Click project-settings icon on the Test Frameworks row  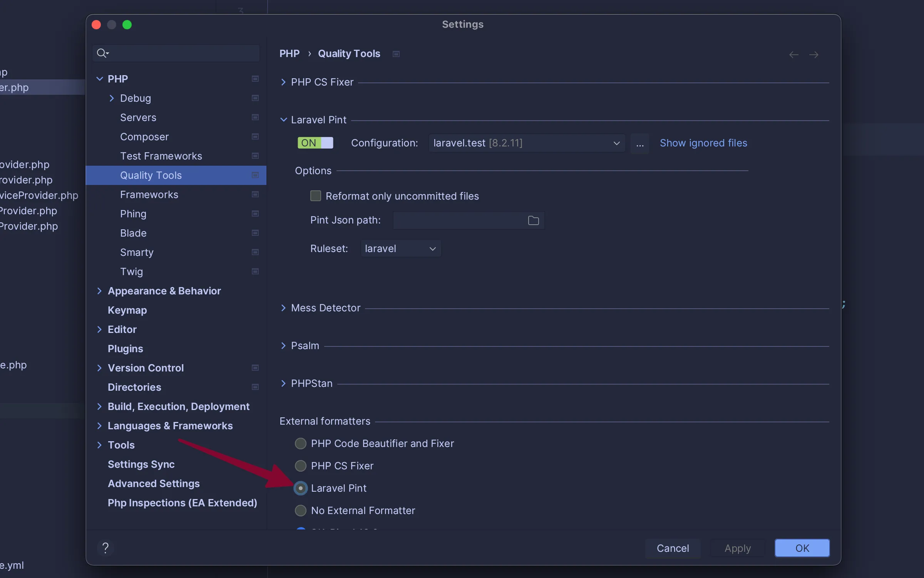(x=255, y=156)
